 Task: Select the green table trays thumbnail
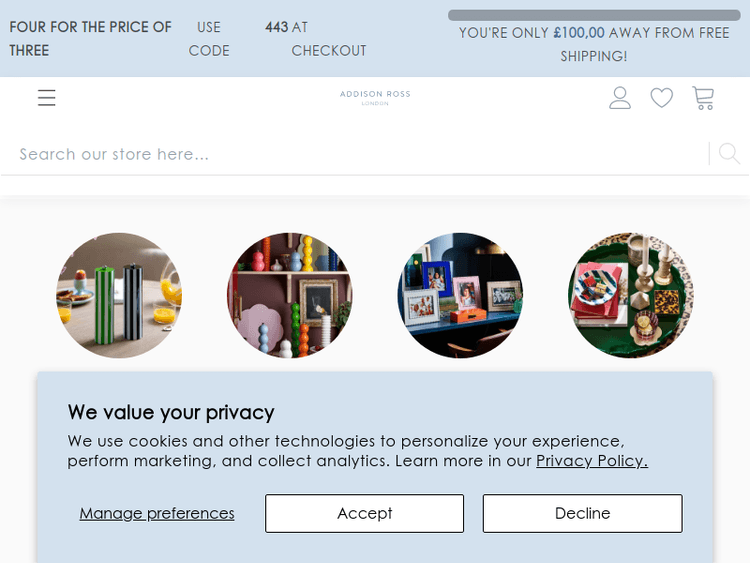[631, 295]
